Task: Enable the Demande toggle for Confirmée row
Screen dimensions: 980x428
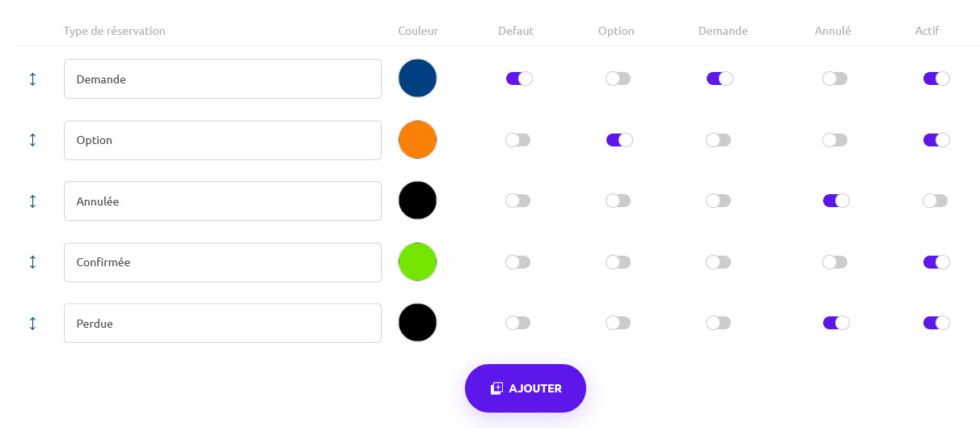Action: point(719,262)
